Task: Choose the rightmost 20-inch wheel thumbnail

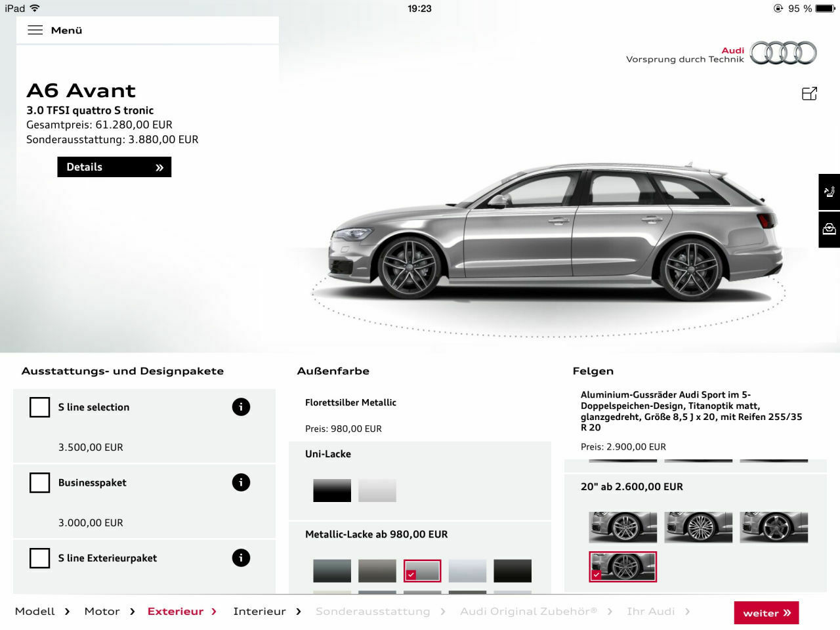Action: click(x=773, y=527)
